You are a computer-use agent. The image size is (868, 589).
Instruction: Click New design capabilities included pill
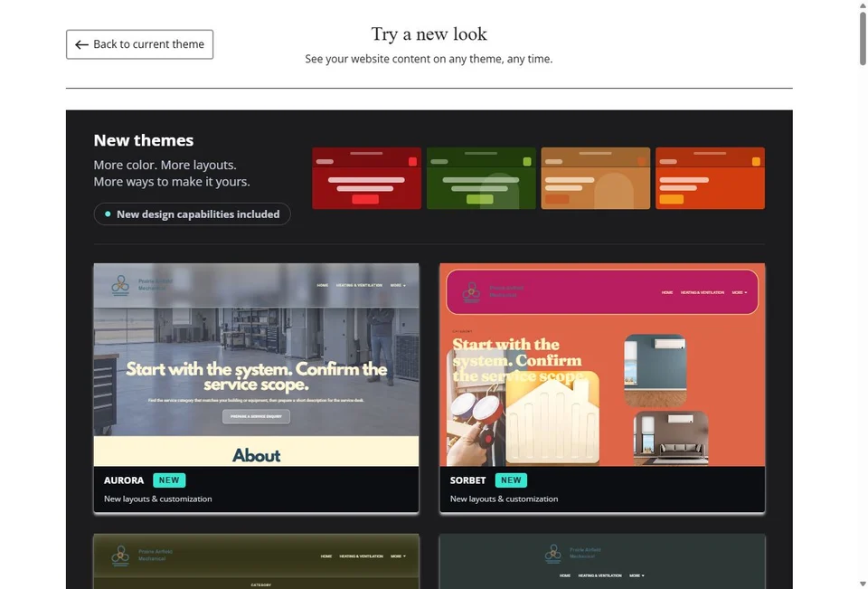pyautogui.click(x=192, y=214)
